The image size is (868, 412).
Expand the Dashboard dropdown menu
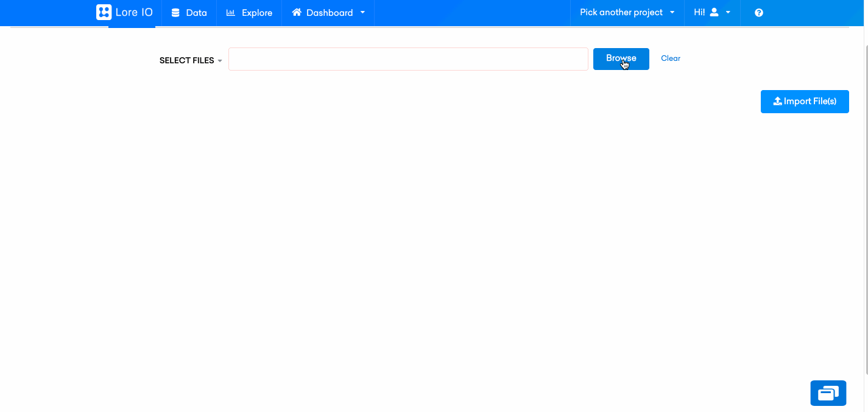pyautogui.click(x=328, y=13)
